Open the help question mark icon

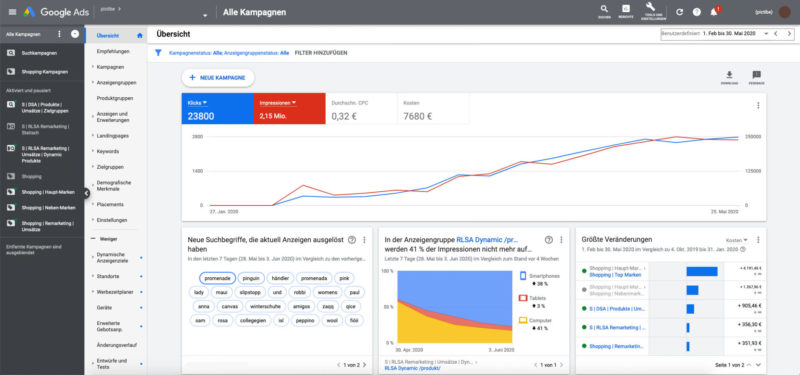pos(696,12)
